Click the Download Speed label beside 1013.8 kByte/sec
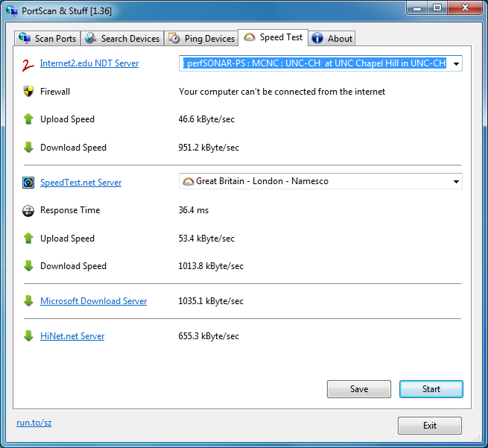 pos(73,266)
